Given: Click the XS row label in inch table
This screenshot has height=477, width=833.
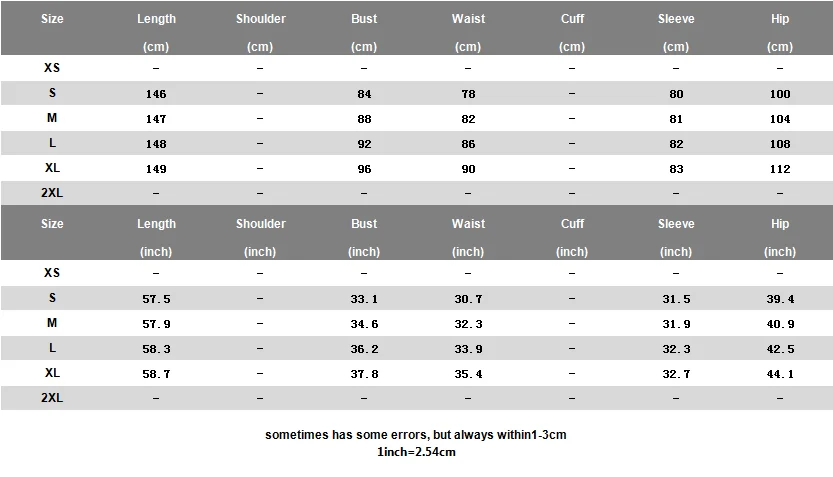Looking at the screenshot, I should pos(52,272).
